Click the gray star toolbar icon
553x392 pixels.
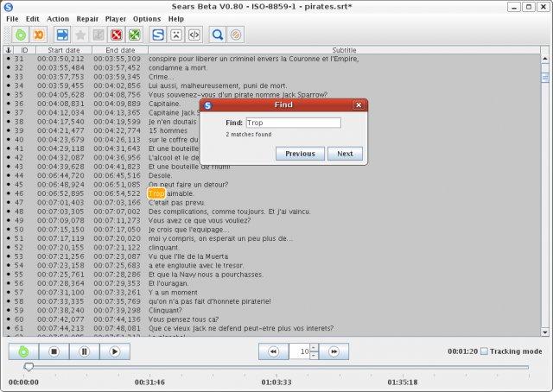80,35
